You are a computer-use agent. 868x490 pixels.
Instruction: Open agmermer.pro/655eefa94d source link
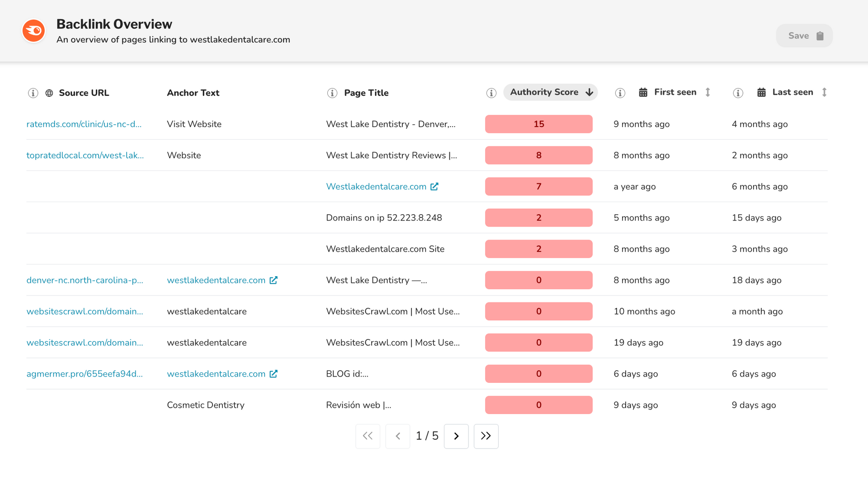(85, 373)
